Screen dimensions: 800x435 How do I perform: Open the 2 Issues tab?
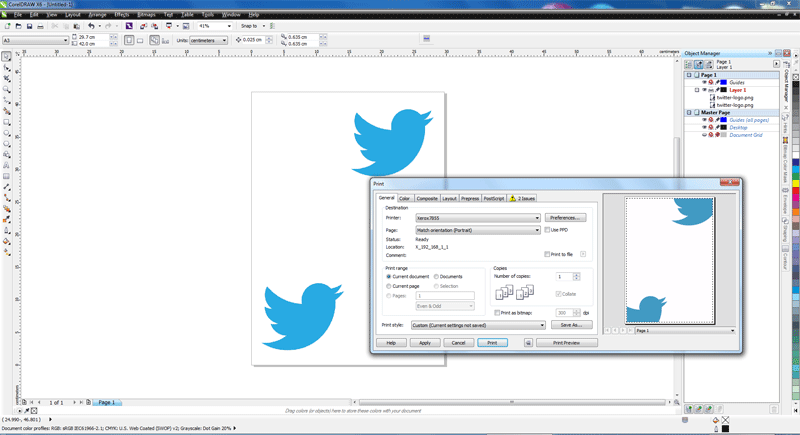(522, 198)
